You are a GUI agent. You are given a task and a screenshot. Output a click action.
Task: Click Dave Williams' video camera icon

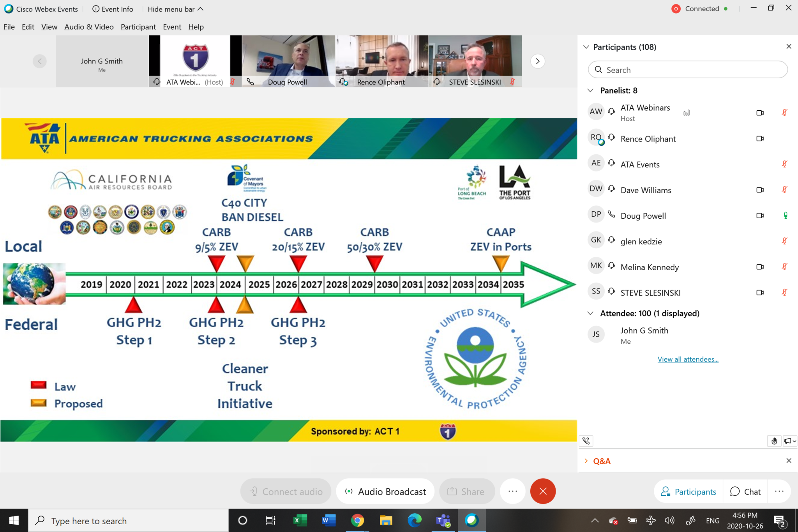click(x=760, y=190)
